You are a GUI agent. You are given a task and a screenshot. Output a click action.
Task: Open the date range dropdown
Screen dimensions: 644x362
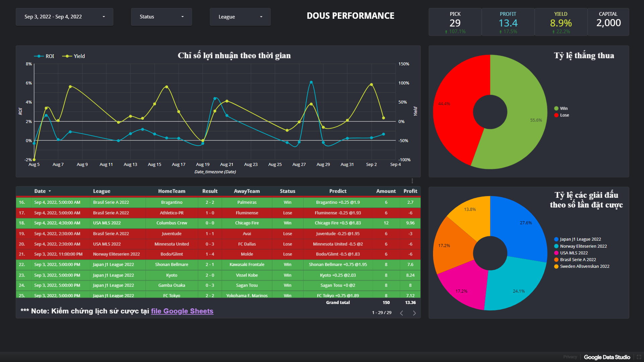point(64,17)
